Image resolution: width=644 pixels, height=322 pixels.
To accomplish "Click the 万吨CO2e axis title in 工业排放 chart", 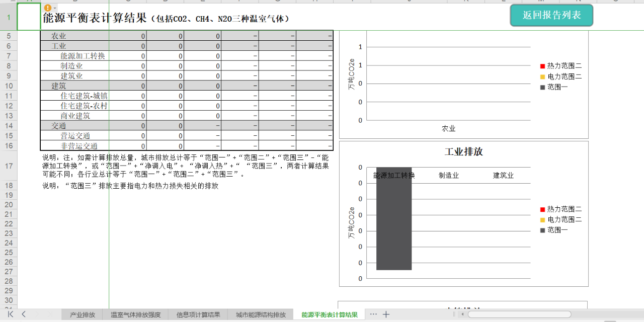I will [352, 222].
